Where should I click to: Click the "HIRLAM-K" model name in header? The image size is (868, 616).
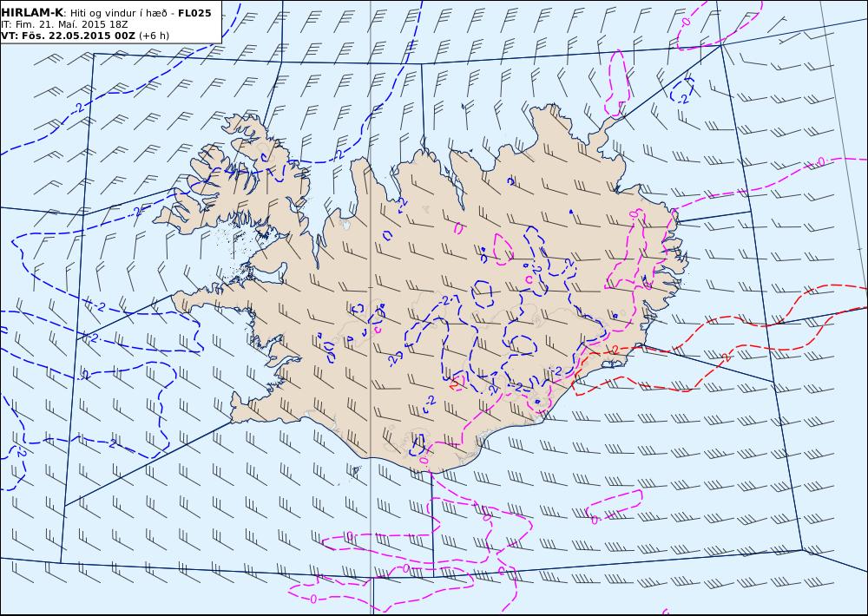click(32, 13)
